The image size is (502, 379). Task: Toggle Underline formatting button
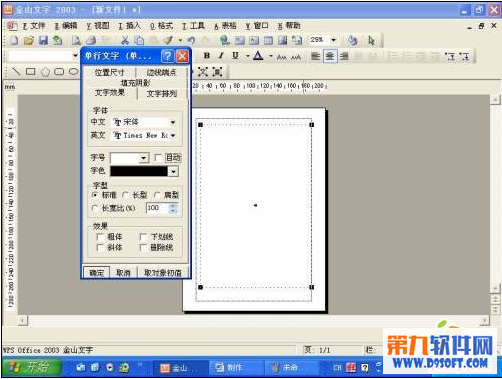pos(235,56)
